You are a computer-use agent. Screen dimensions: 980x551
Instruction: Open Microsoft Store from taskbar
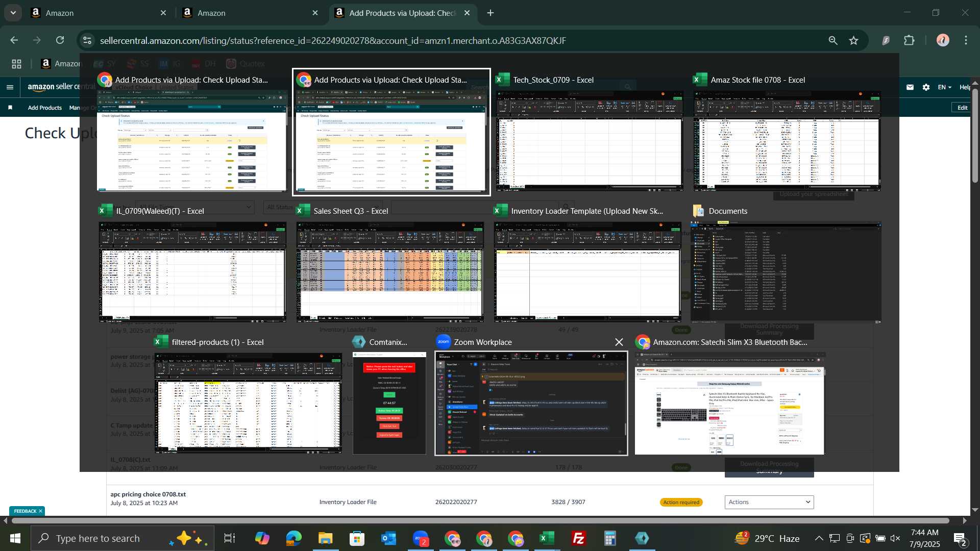[357, 538]
